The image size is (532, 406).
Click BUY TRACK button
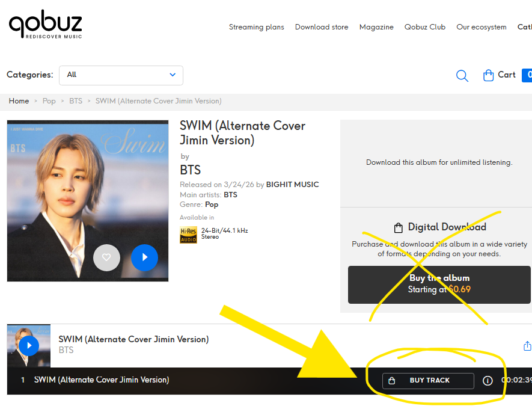[x=428, y=381]
